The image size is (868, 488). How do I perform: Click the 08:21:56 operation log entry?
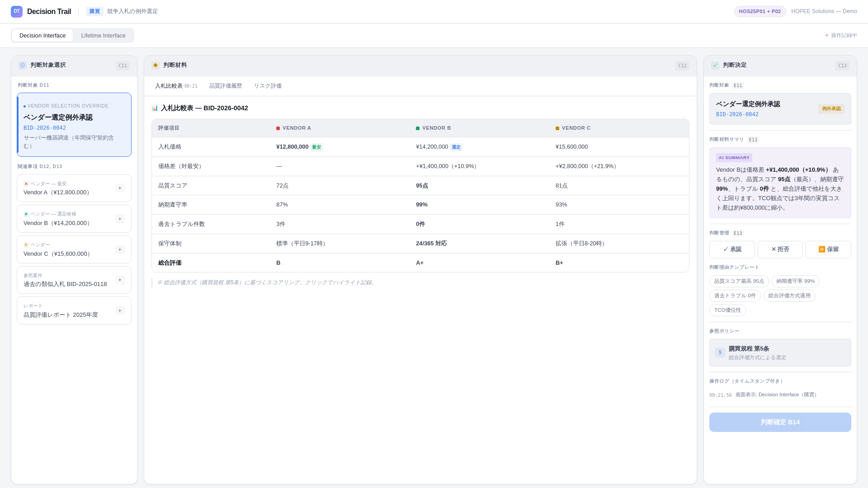click(x=780, y=395)
